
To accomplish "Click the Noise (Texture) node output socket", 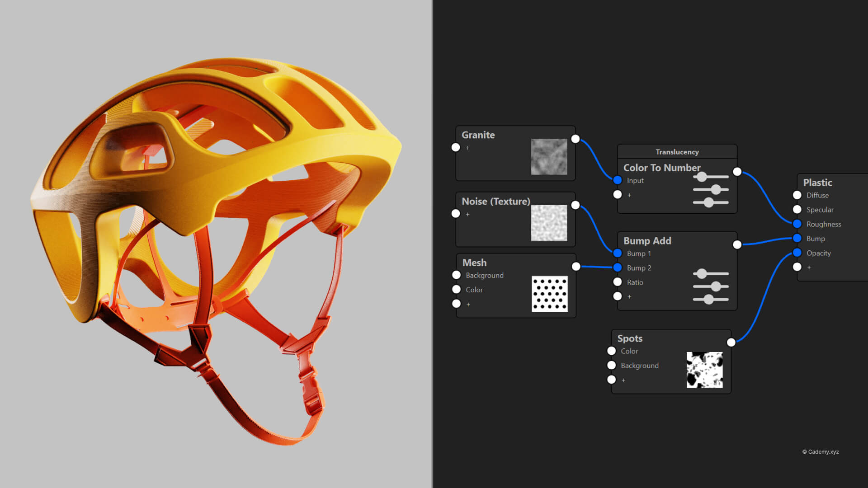I will coord(576,205).
